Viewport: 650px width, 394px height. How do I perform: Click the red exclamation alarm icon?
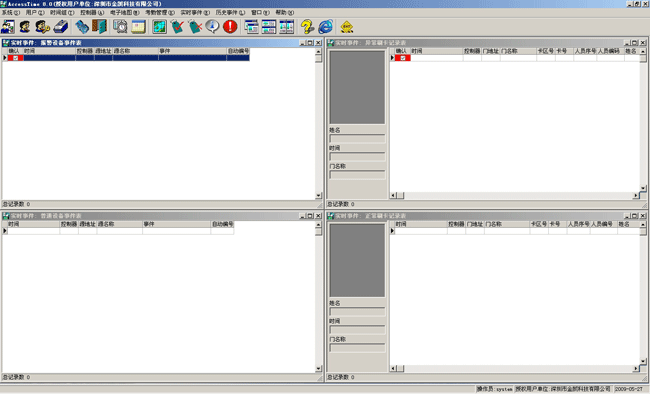coord(230,27)
